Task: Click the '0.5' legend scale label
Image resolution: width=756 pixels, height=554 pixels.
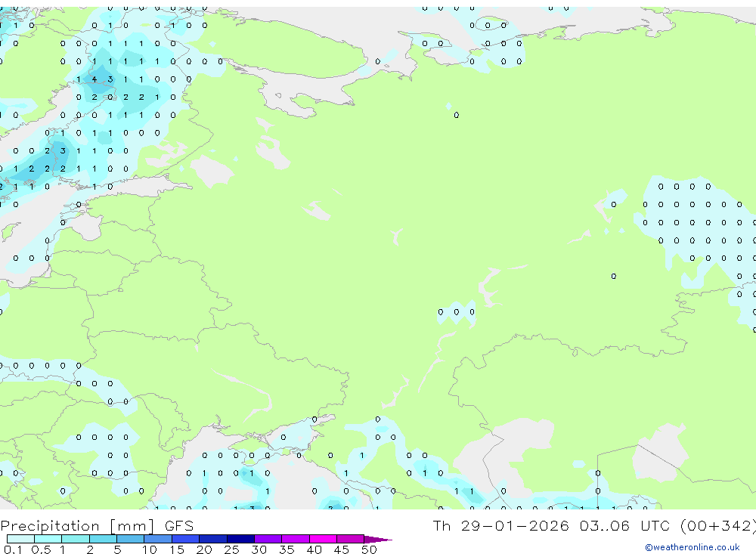Action: coord(42,549)
